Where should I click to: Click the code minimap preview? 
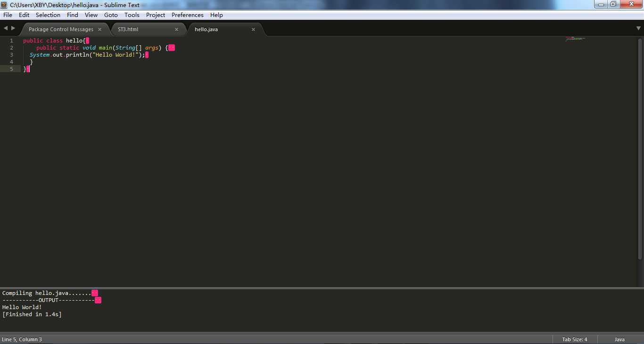pos(575,39)
